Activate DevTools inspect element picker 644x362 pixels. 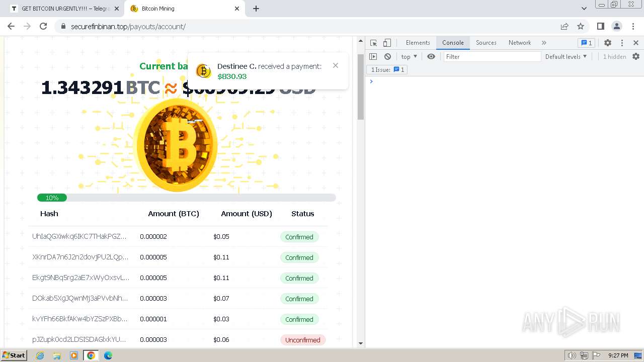pos(373,43)
